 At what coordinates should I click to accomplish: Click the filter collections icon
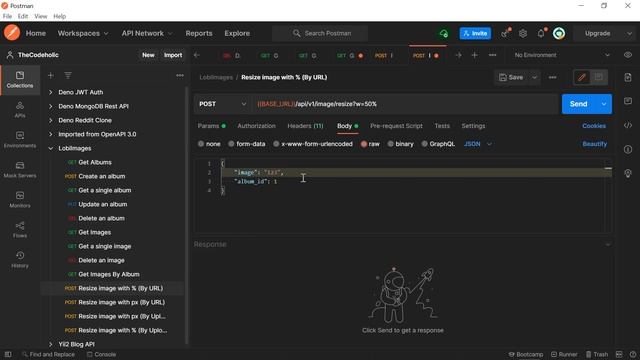pos(68,76)
